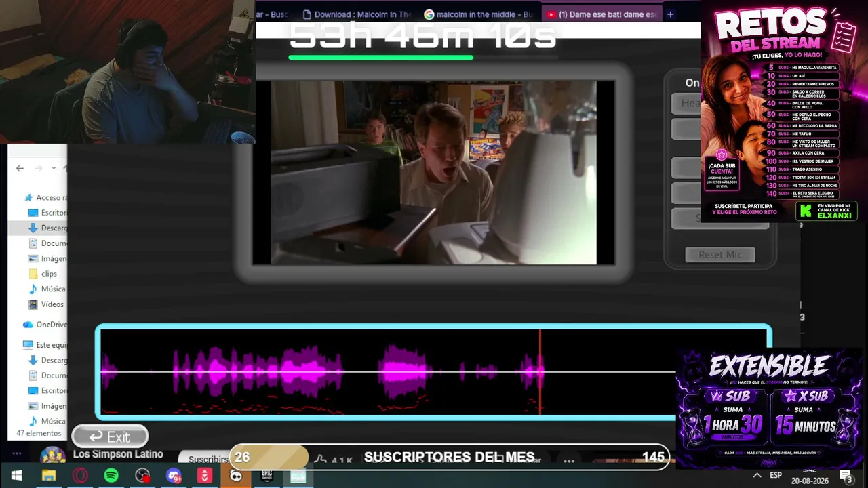This screenshot has width=868, height=488.
Task: Click the Reset Mic button
Action: (720, 254)
